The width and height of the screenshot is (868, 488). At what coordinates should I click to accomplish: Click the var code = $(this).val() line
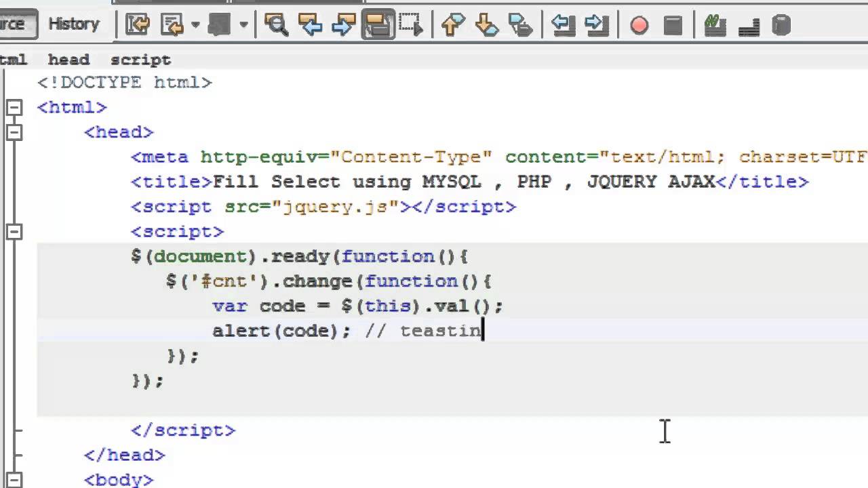click(x=357, y=306)
